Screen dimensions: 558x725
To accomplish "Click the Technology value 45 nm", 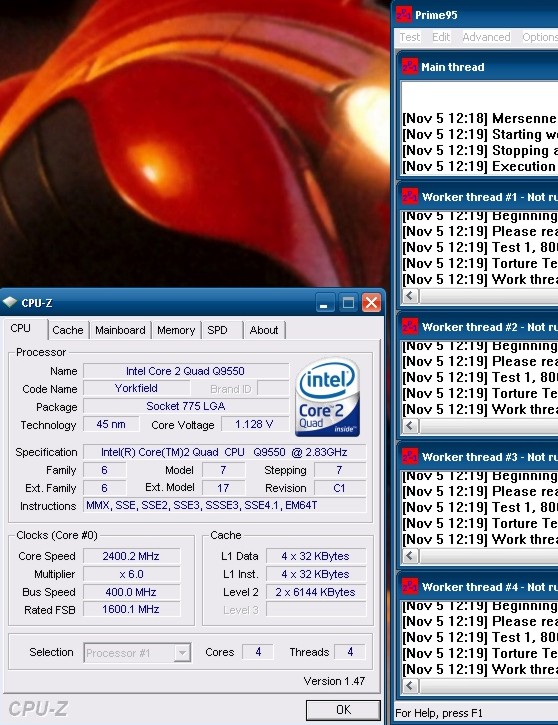I will [x=111, y=424].
